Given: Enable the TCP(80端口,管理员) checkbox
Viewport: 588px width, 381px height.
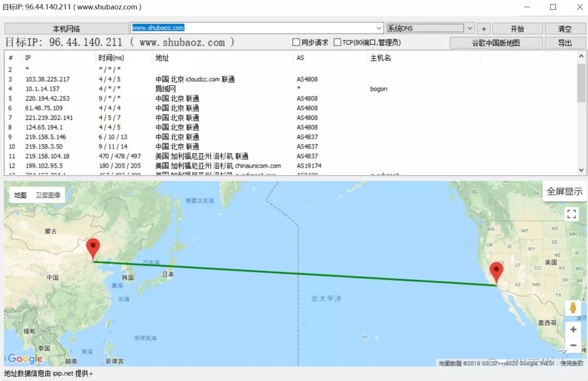Looking at the screenshot, I should coord(338,42).
